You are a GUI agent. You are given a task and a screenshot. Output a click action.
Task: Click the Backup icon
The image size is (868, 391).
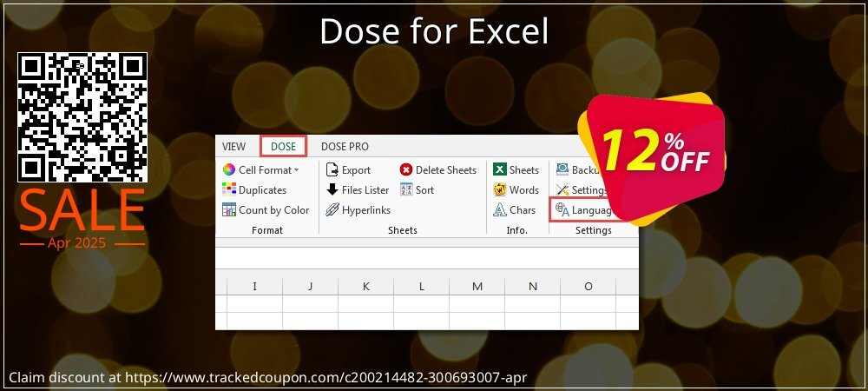562,170
